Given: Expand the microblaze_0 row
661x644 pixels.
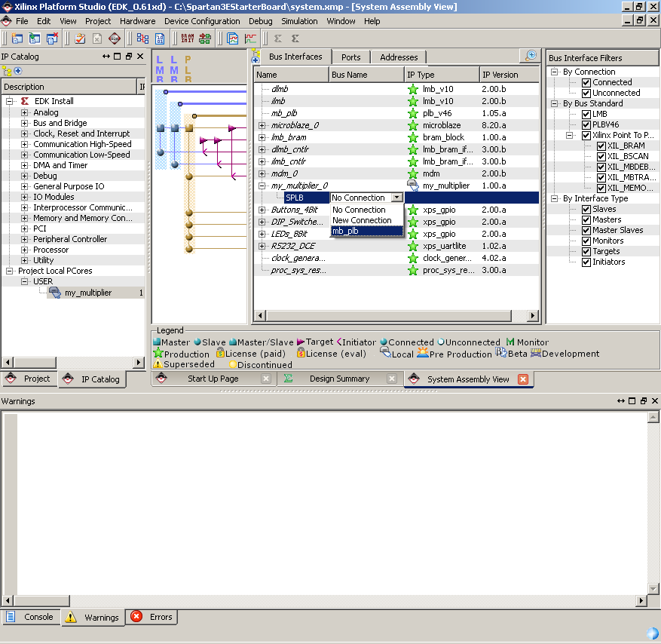Looking at the screenshot, I should click(262, 125).
